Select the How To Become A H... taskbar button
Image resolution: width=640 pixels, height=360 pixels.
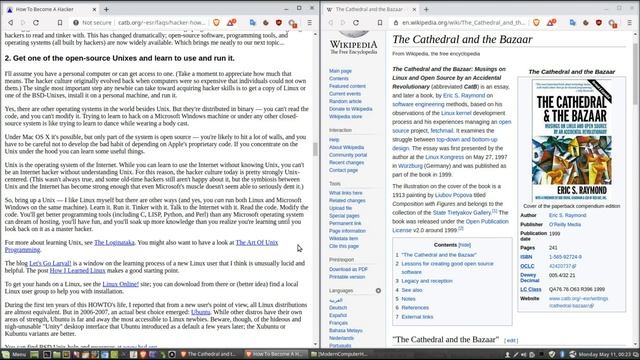(275, 354)
